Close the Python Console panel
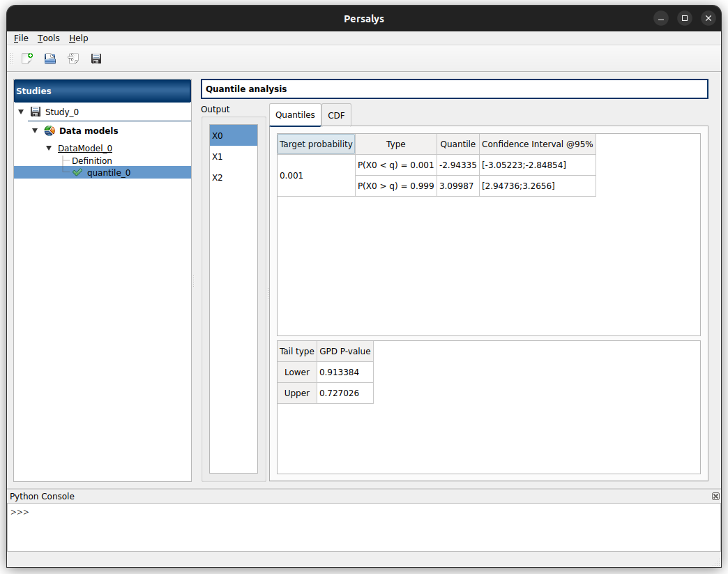Screen dimensions: 728x574 pyautogui.click(x=715, y=497)
